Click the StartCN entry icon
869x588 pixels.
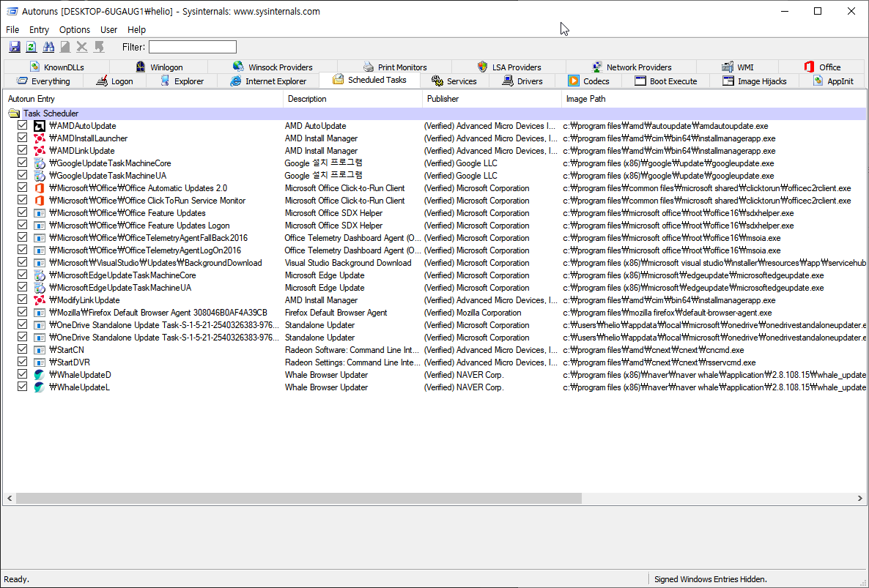(40, 350)
